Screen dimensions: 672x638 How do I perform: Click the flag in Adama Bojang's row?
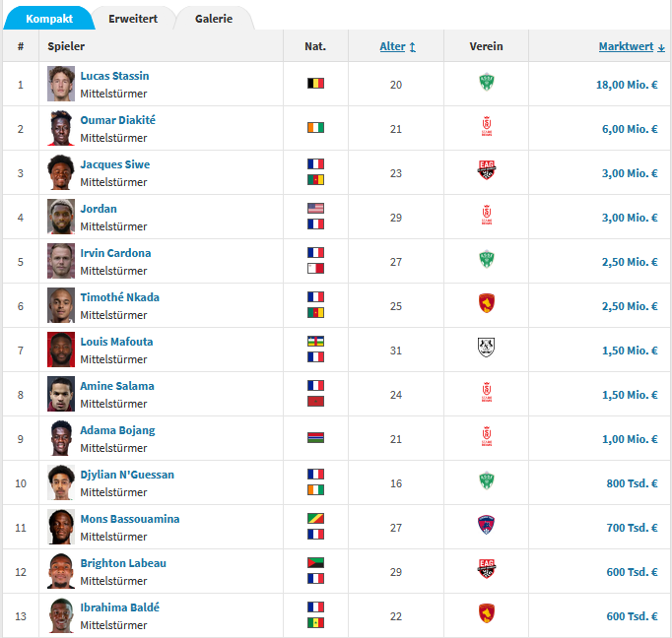(x=315, y=438)
